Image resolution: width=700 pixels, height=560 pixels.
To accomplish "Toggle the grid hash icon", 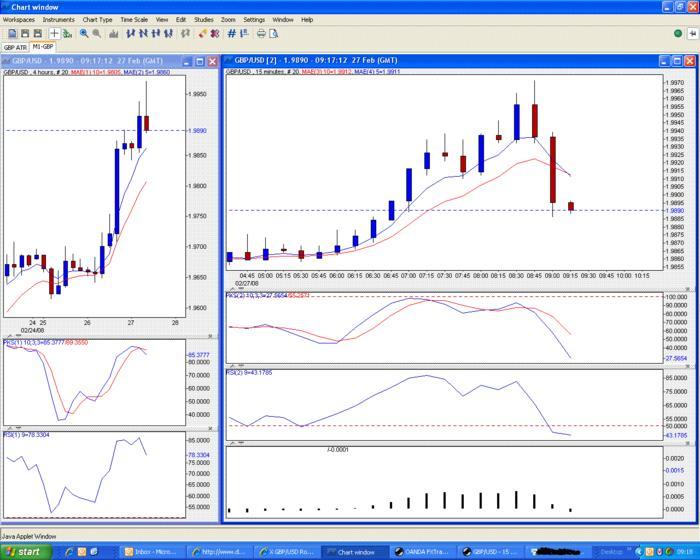I will [232, 33].
